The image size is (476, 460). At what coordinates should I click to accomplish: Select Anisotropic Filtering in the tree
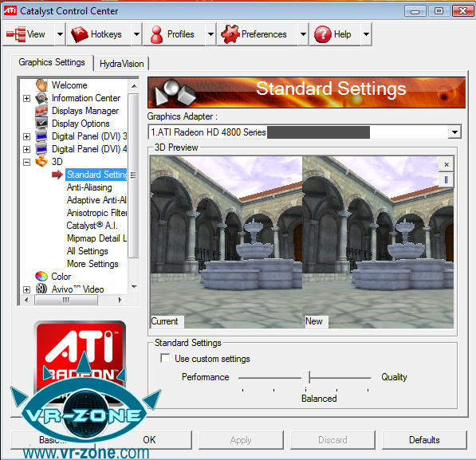point(96,213)
